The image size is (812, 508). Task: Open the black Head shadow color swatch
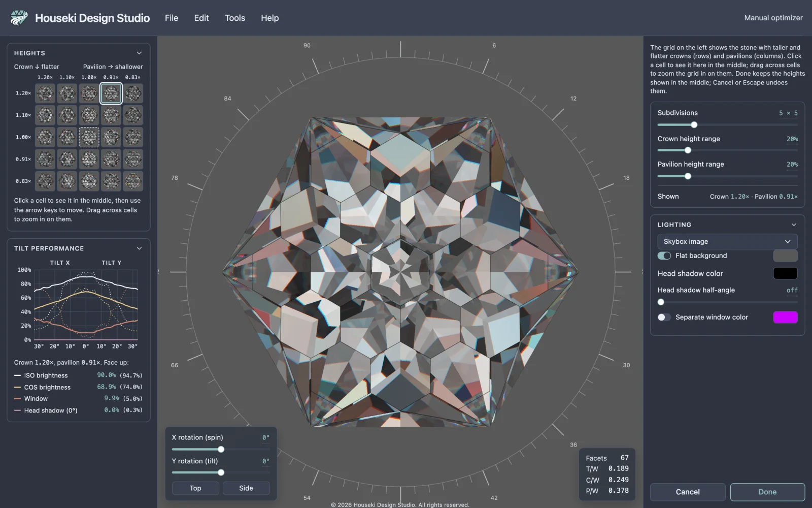tap(785, 273)
